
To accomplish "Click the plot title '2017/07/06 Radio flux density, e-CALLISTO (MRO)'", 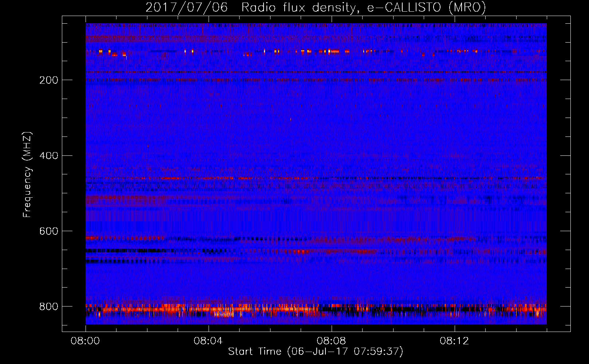I will (x=316, y=7).
